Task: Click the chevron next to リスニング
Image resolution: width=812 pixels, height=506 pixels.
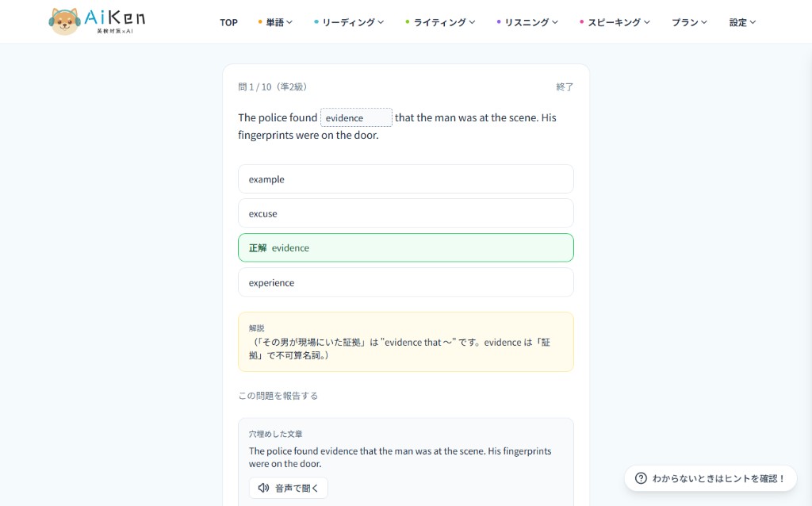Action: [554, 22]
